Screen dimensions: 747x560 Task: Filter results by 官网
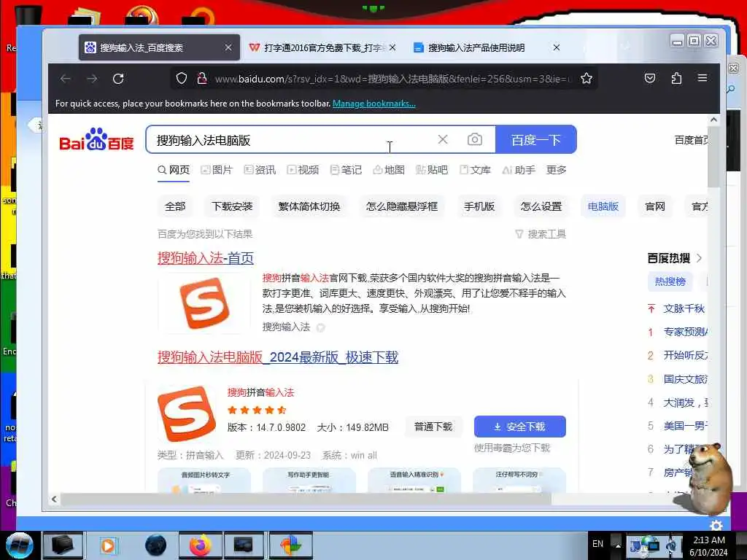tap(654, 206)
